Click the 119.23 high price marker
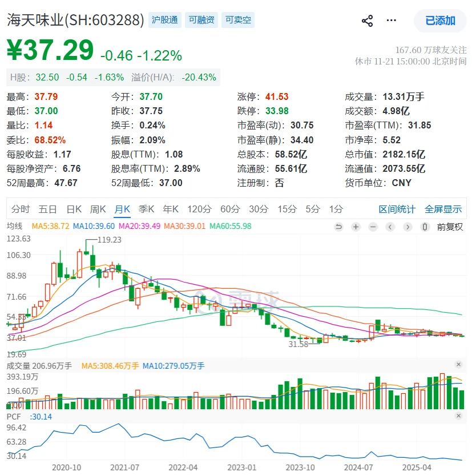 click(109, 240)
